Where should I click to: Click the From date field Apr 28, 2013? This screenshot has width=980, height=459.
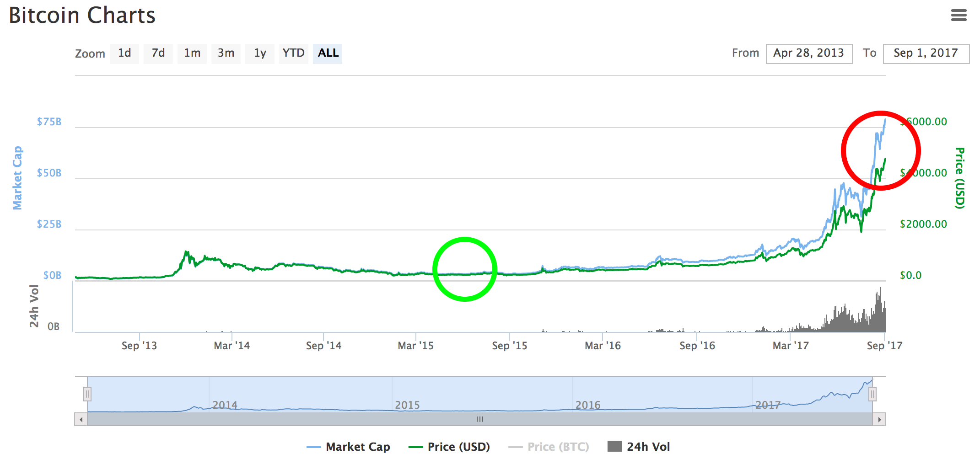pos(809,53)
